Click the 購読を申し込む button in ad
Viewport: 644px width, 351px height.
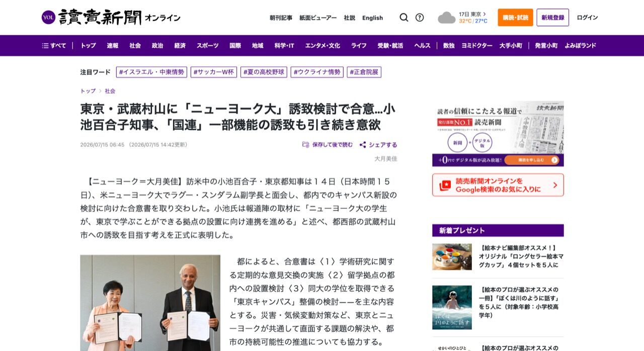532,160
